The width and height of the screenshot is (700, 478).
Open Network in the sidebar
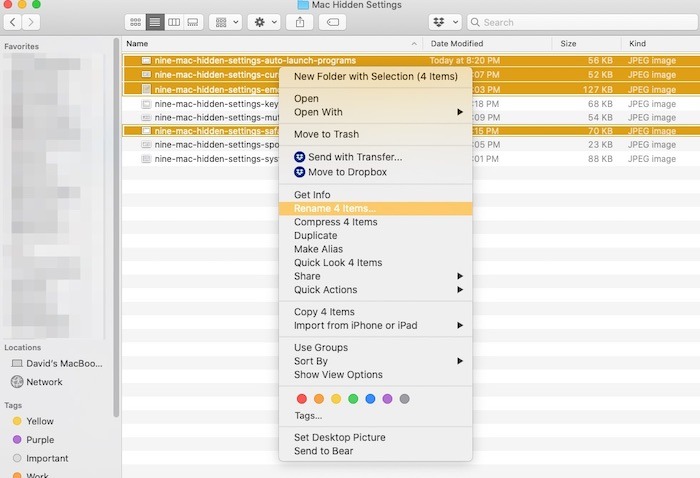[37, 382]
